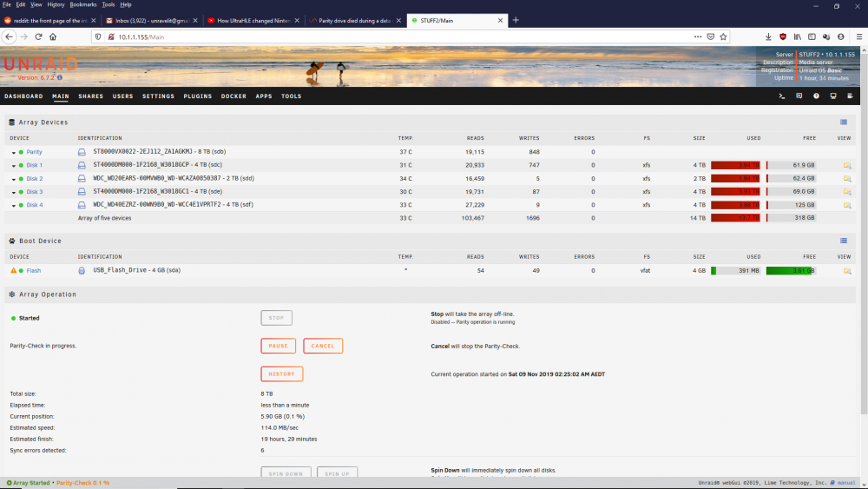The width and height of the screenshot is (868, 489).
Task: Open the Plugins tab
Action: (198, 96)
